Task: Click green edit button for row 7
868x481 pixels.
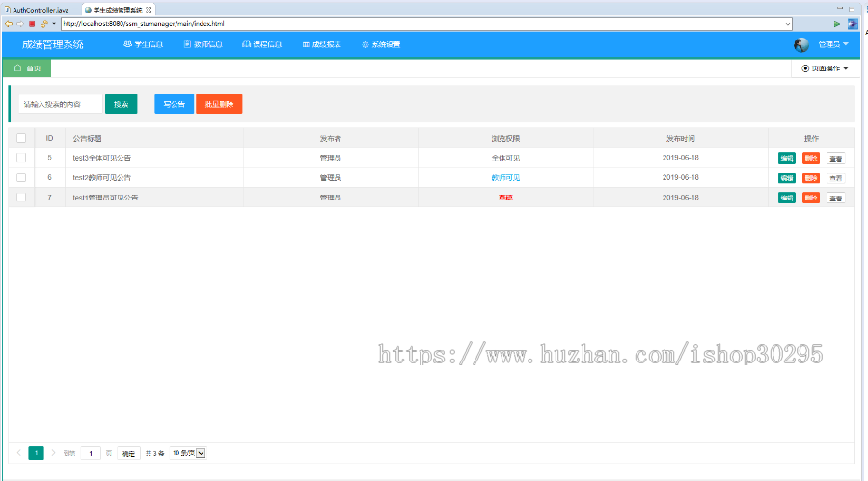Action: [x=787, y=198]
